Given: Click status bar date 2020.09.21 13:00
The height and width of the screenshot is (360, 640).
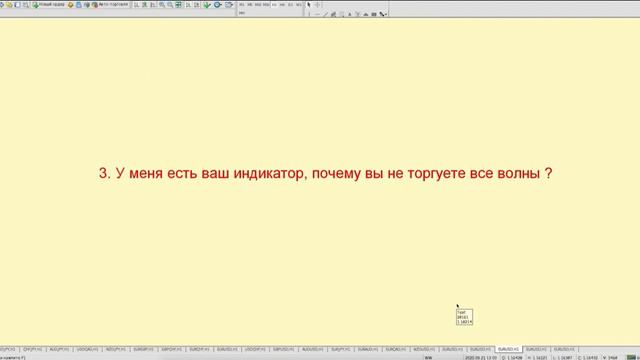Looking at the screenshot, I should point(481,358).
